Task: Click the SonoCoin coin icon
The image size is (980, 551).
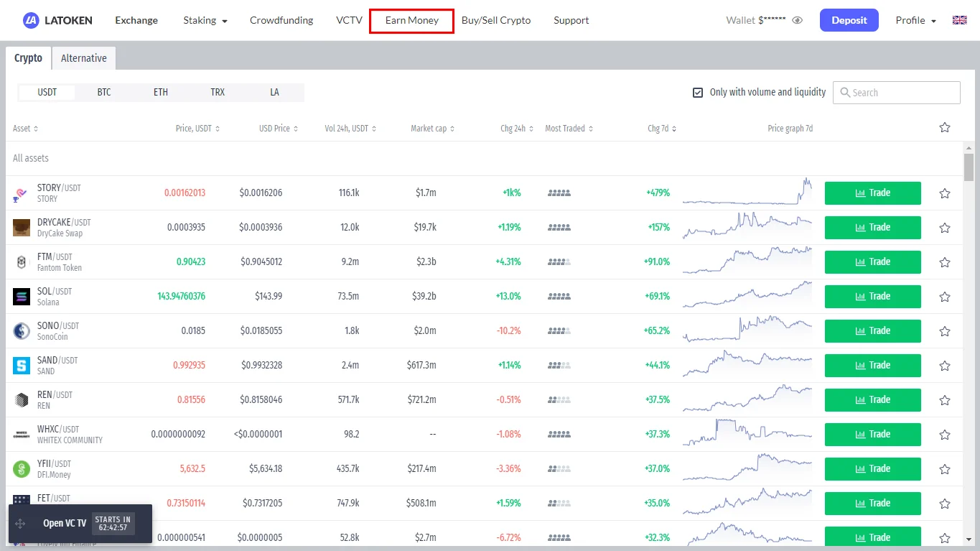Action: [22, 331]
